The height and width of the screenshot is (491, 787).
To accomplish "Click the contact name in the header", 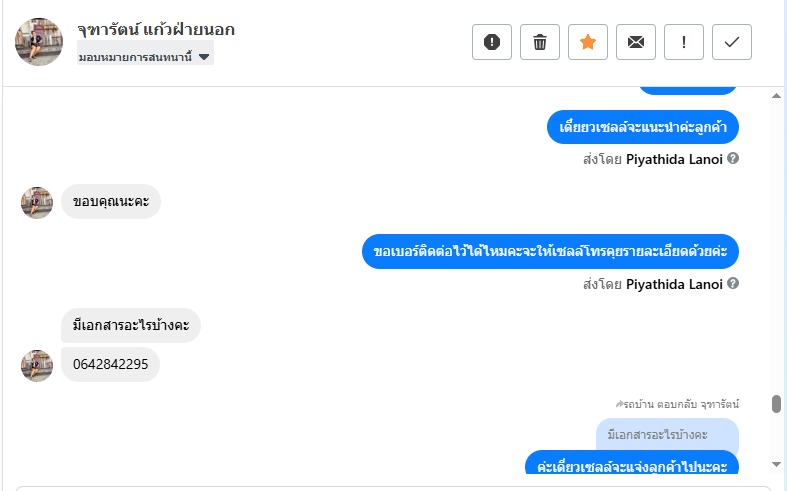I will [x=156, y=30].
